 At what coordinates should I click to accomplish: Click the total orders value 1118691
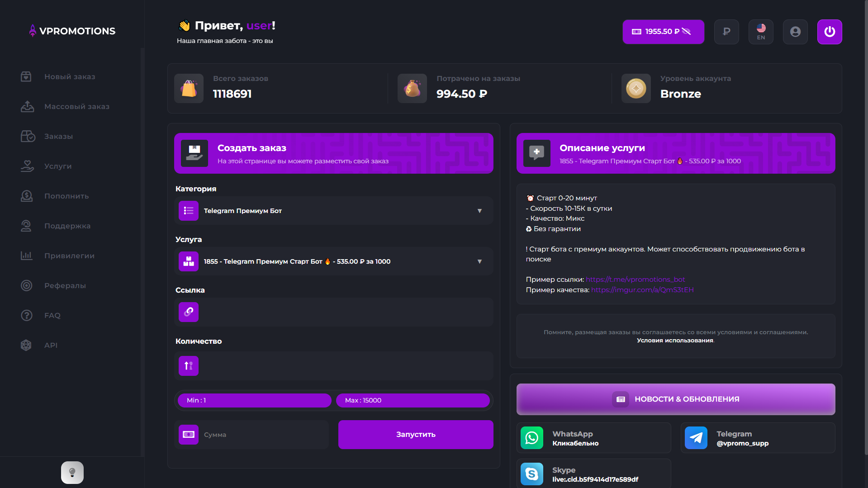click(x=232, y=94)
